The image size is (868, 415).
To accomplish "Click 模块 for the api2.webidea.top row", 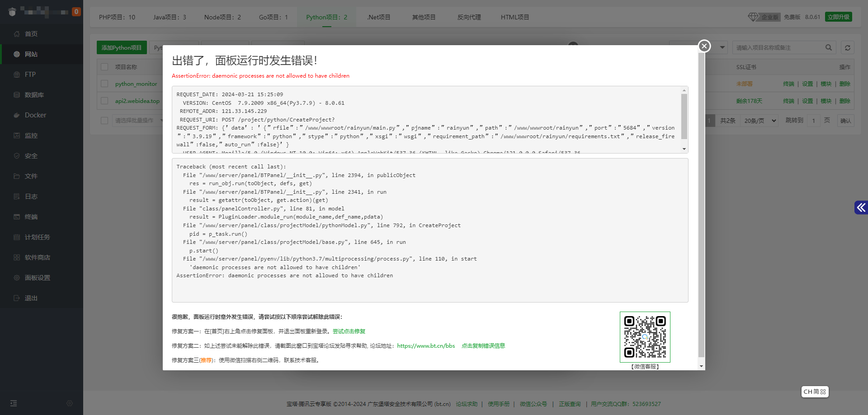I will click(x=826, y=101).
